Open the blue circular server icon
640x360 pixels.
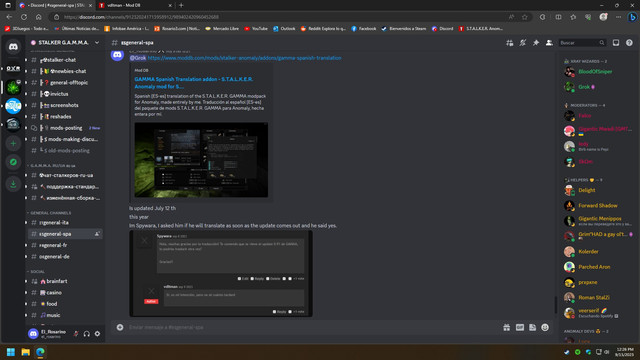tap(13, 106)
